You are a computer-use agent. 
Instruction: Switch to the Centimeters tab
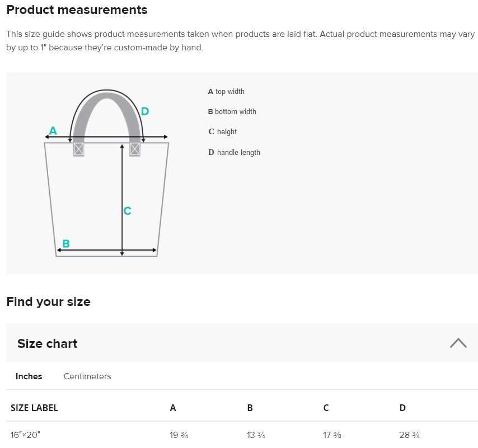(x=87, y=376)
